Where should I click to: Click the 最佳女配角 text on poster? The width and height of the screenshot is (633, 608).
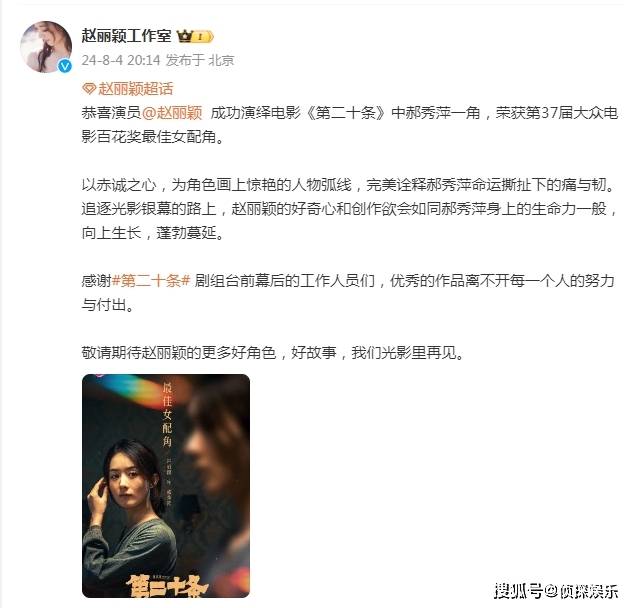tap(168, 415)
